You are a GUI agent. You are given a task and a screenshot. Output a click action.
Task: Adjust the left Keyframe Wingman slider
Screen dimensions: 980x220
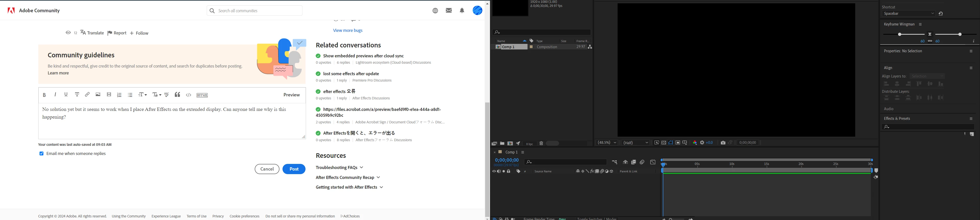[x=900, y=35]
